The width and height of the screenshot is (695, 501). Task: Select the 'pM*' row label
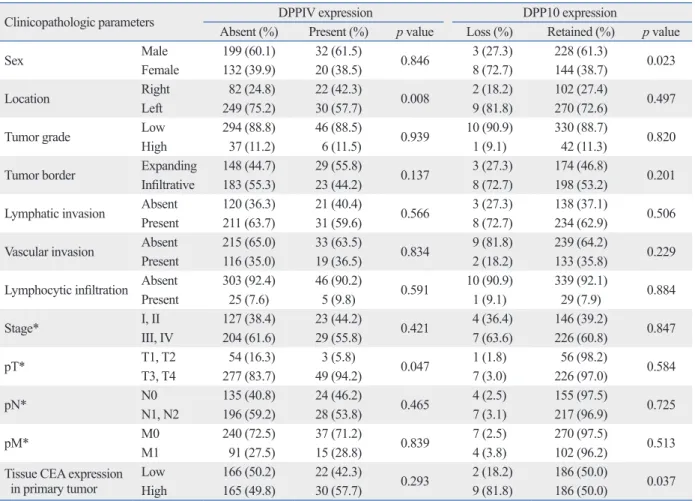16,443
